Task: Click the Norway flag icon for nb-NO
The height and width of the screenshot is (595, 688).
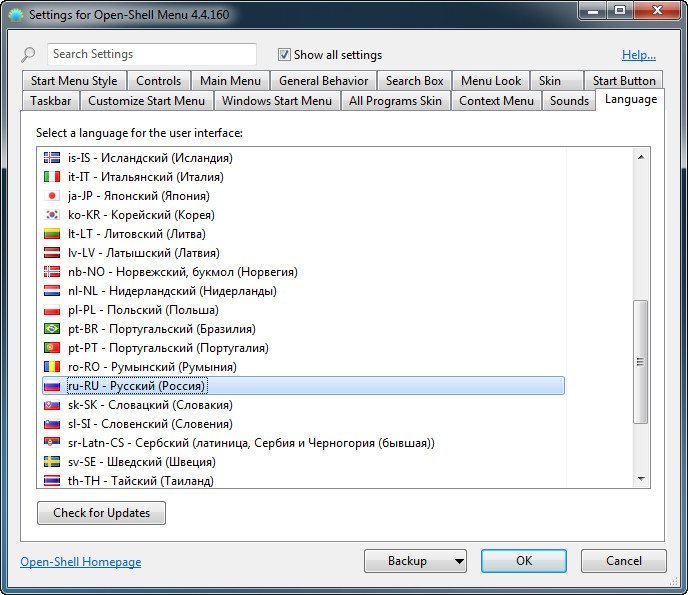Action: pyautogui.click(x=52, y=272)
